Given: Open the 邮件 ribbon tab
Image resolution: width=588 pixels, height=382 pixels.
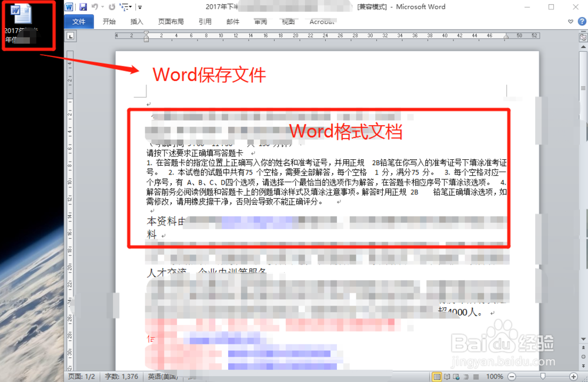Looking at the screenshot, I should pyautogui.click(x=233, y=22).
